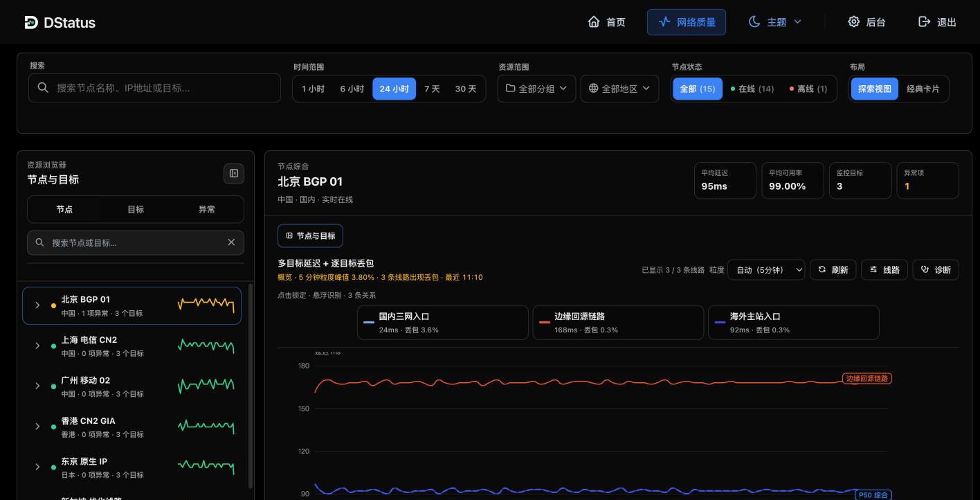The image size is (980, 500).
Task: Select the 24 小时 time range
Action: pos(394,89)
